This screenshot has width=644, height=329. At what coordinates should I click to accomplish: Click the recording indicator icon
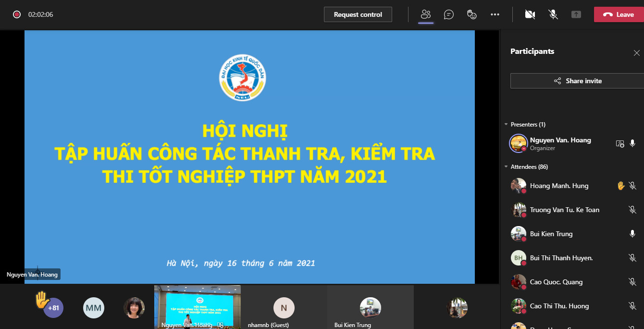coord(17,14)
